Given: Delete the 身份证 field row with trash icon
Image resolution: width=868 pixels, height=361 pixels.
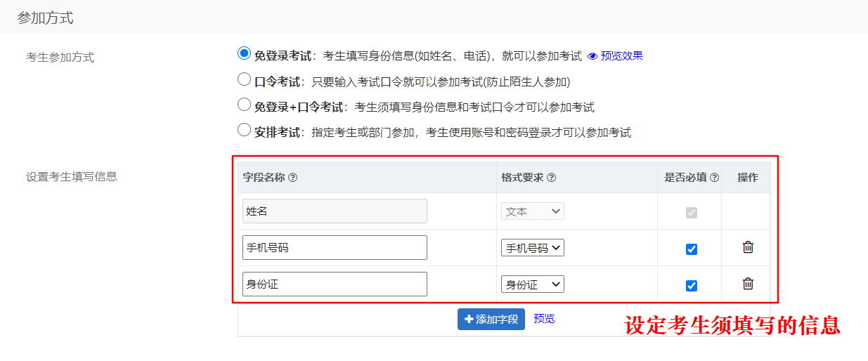Looking at the screenshot, I should pyautogui.click(x=748, y=284).
